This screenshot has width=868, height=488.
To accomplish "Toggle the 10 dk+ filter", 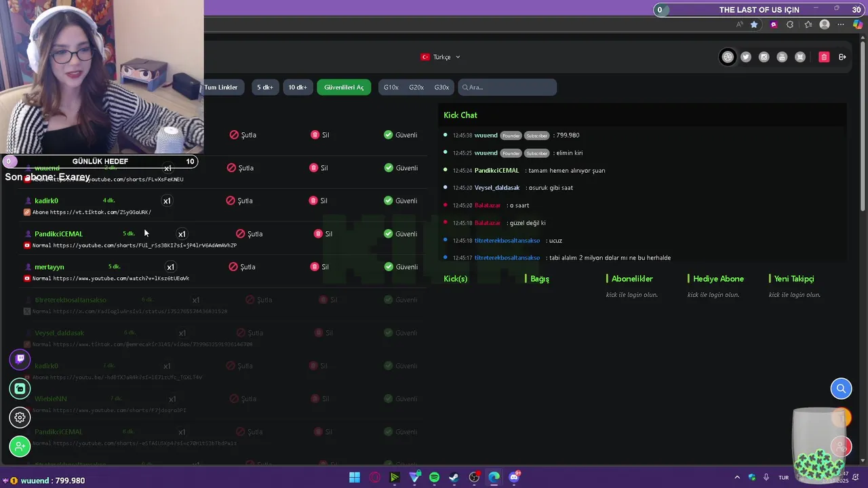I will [298, 87].
